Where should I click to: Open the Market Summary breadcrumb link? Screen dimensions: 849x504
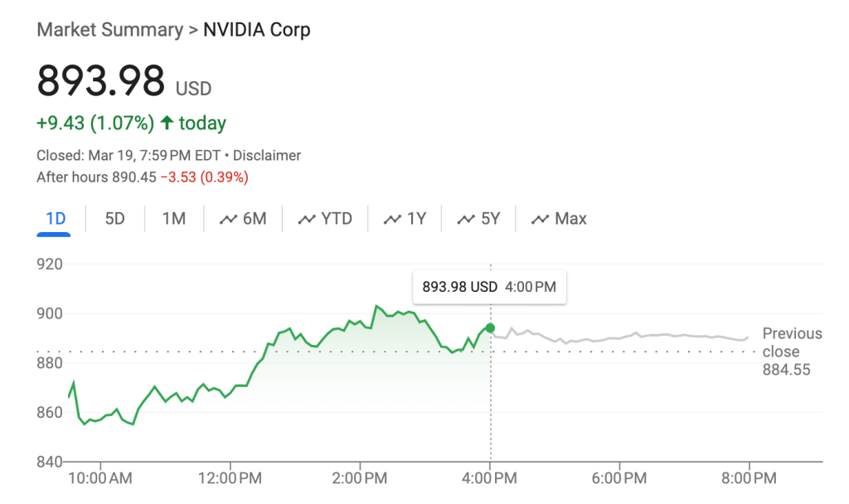click(109, 30)
